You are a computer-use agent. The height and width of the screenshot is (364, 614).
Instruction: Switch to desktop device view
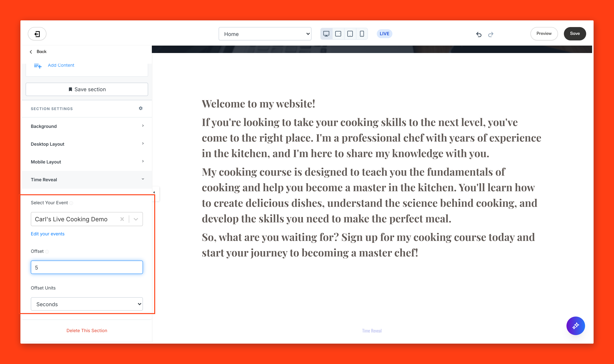point(326,34)
